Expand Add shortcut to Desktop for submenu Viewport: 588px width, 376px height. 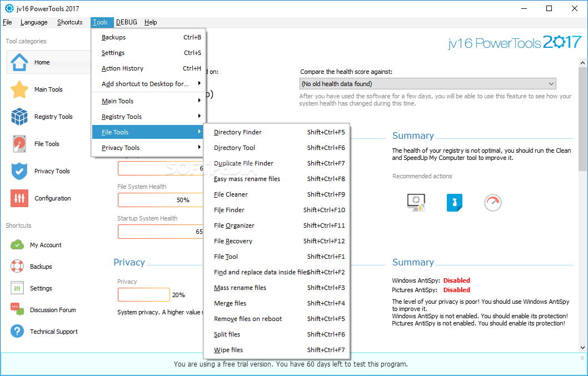(150, 84)
